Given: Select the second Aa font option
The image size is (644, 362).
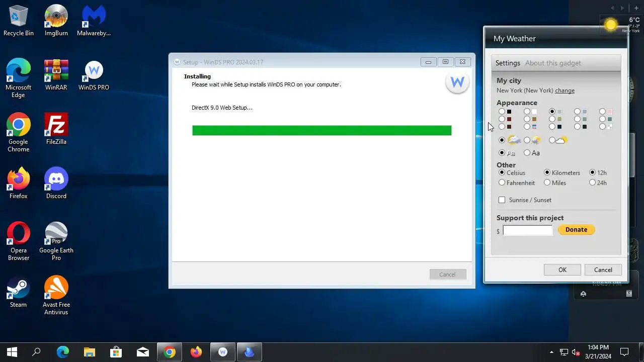Looking at the screenshot, I should pyautogui.click(x=527, y=153).
